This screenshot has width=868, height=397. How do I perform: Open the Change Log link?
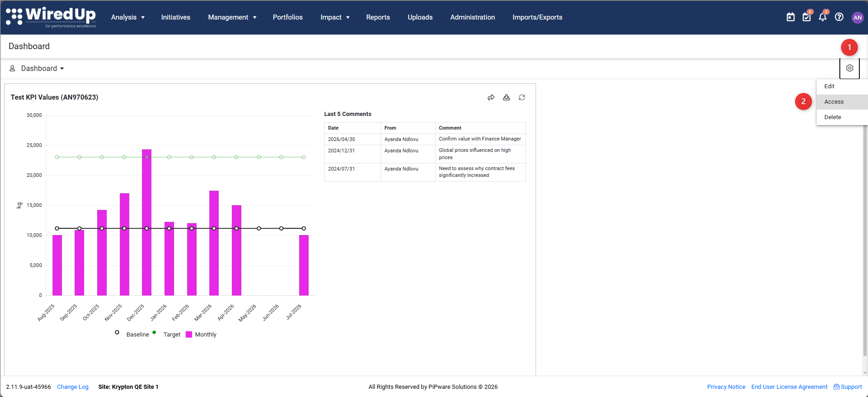click(73, 387)
